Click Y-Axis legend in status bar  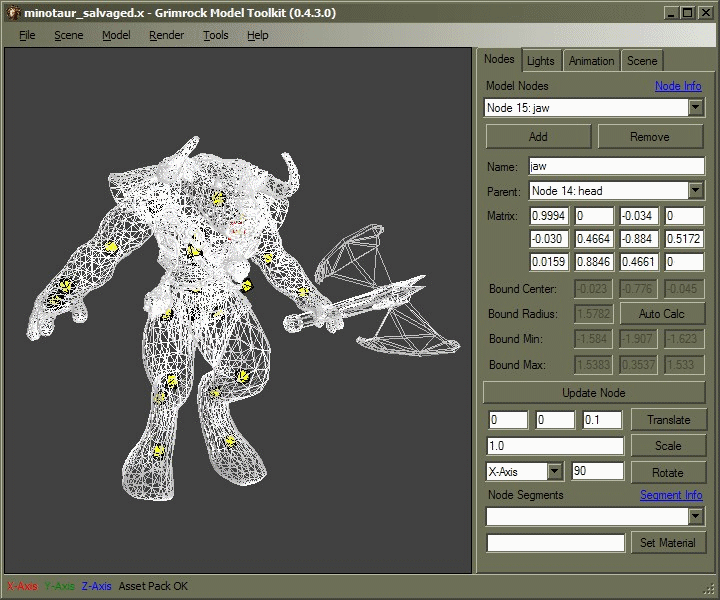[x=59, y=586]
